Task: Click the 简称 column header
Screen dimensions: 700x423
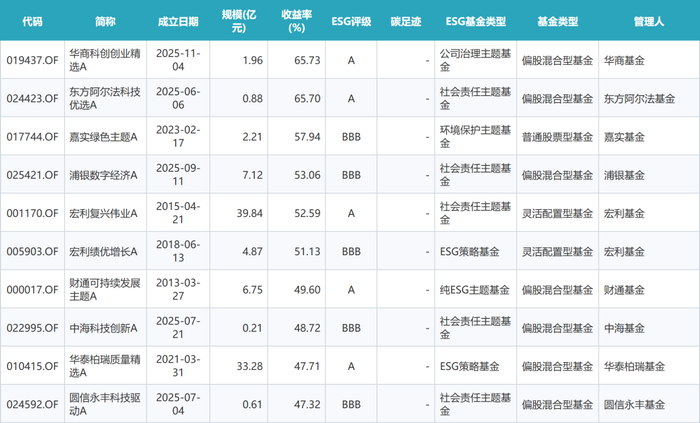Action: pyautogui.click(x=105, y=21)
